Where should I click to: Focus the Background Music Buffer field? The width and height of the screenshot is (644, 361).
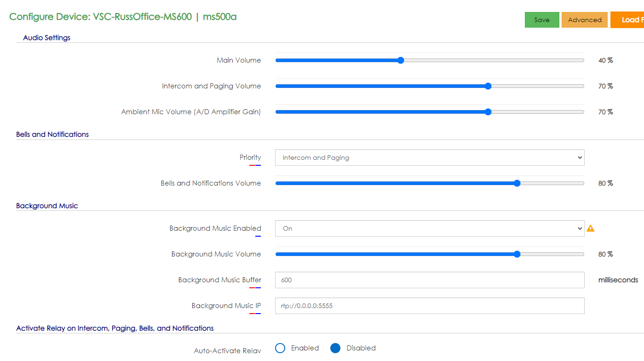tap(429, 280)
